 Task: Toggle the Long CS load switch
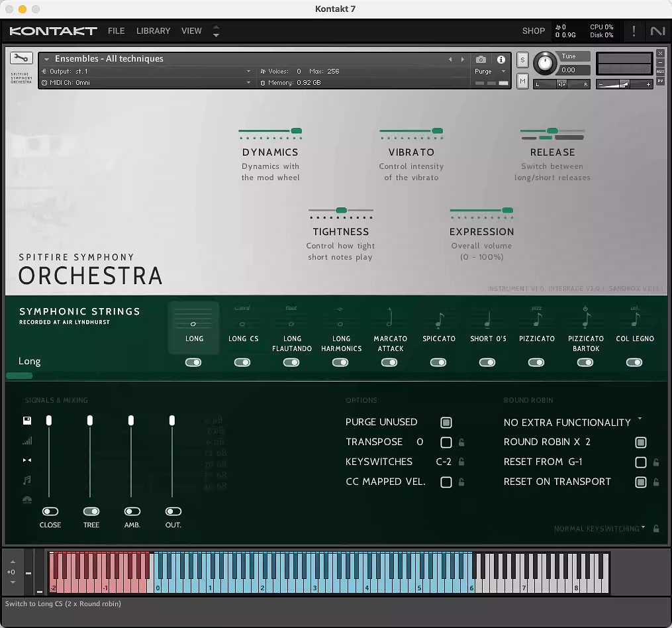pos(242,362)
